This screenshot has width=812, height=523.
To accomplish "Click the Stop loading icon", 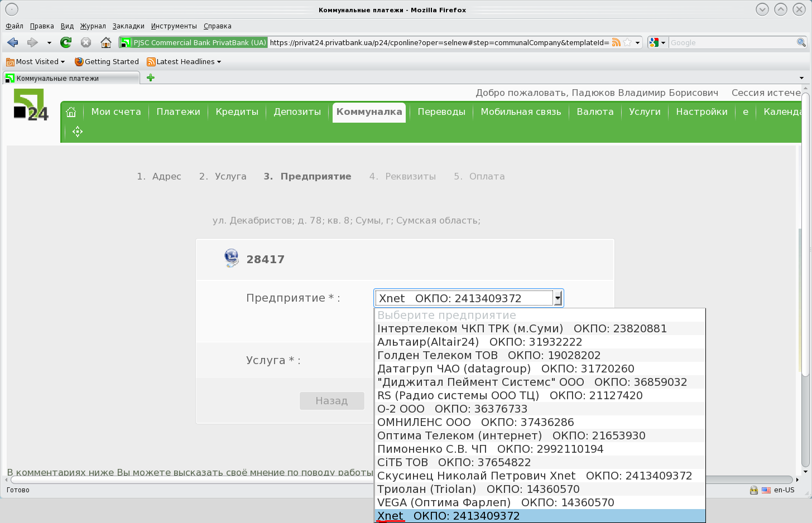I will (86, 42).
